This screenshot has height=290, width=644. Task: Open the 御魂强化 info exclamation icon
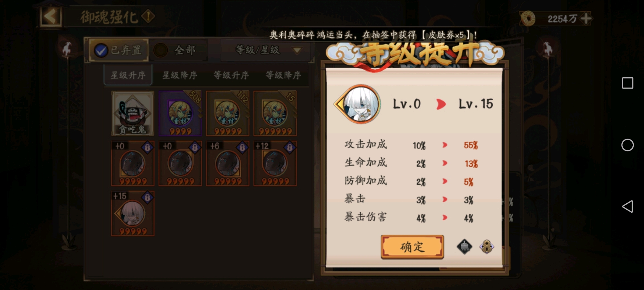point(148,16)
